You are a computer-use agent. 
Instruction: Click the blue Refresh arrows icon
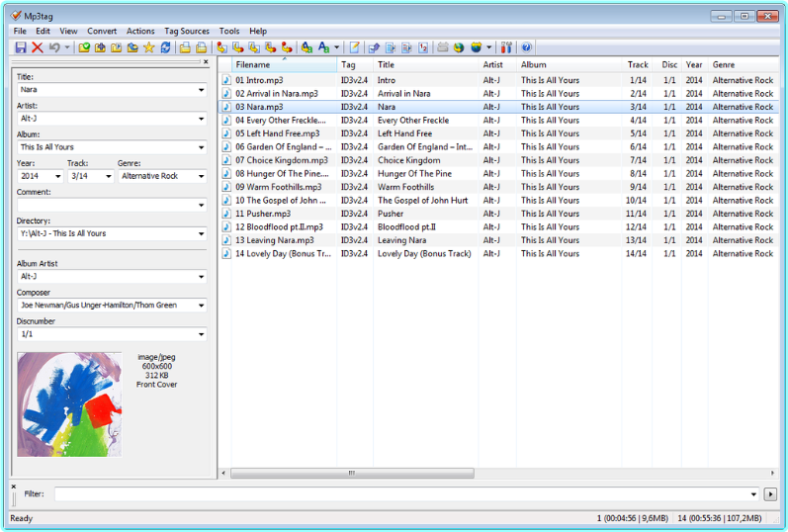pos(165,47)
